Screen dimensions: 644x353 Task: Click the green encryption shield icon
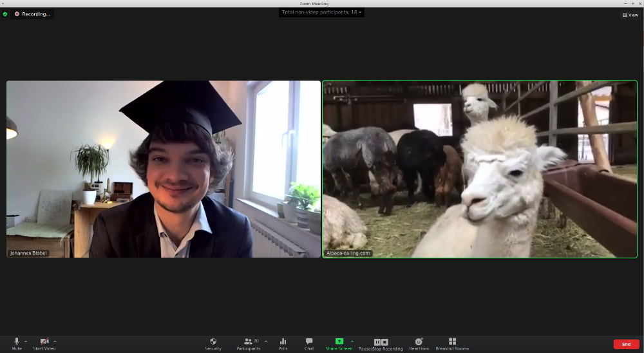tap(5, 14)
